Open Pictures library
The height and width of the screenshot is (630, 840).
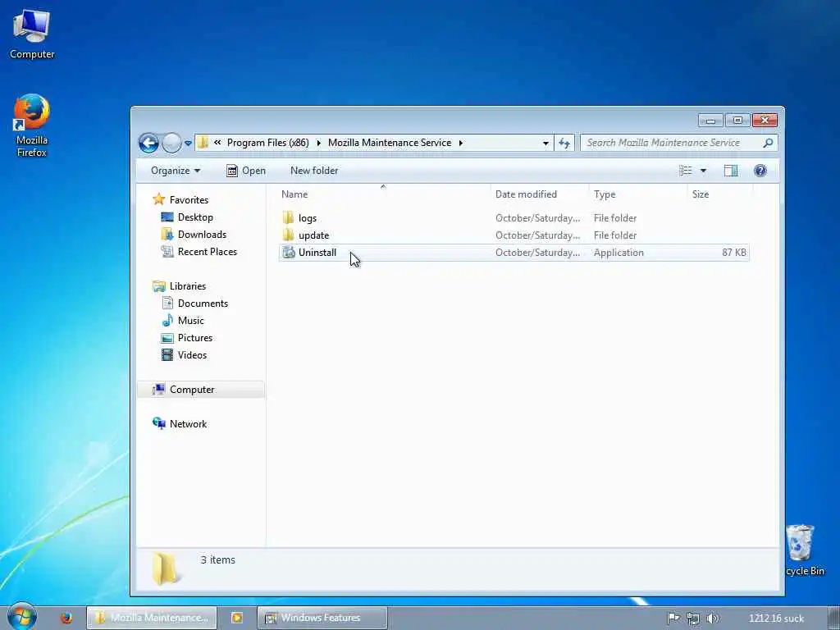195,337
